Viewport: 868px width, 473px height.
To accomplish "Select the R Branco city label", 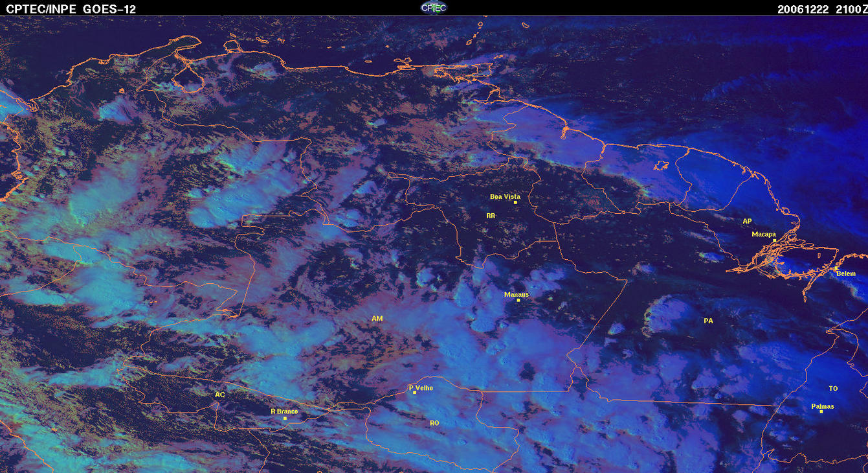I will pos(284,411).
